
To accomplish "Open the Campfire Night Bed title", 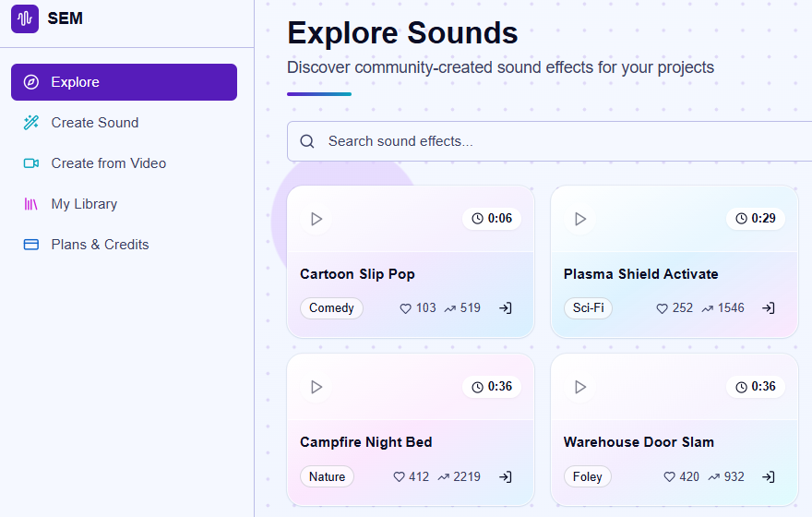I will [366, 442].
